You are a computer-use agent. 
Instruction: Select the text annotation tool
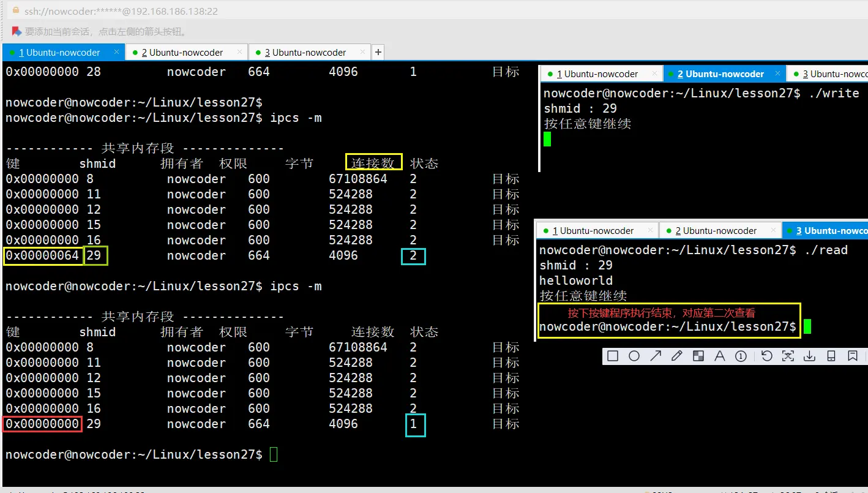click(x=720, y=356)
